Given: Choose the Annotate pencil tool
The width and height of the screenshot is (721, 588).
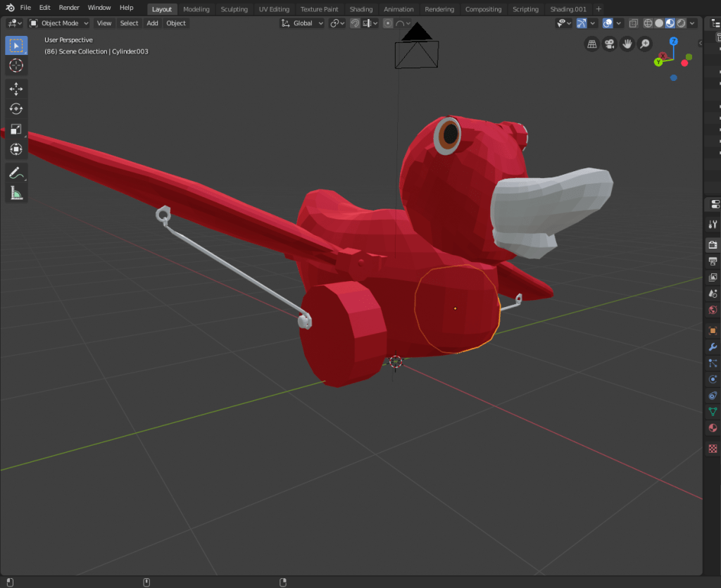Looking at the screenshot, I should (x=16, y=173).
